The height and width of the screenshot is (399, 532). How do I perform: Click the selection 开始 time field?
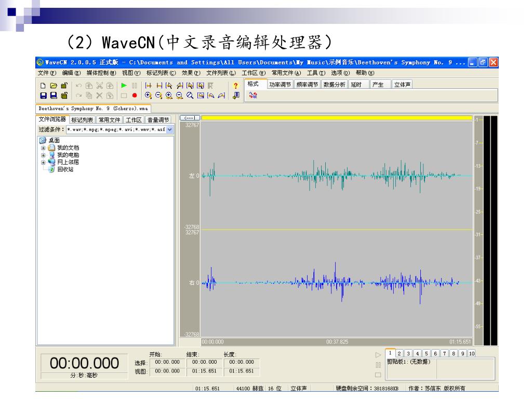pos(167,362)
